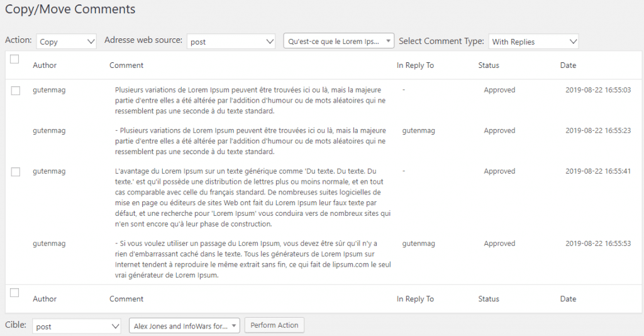Click the reply comment starting "- Plusieurs variations"

(x=250, y=141)
